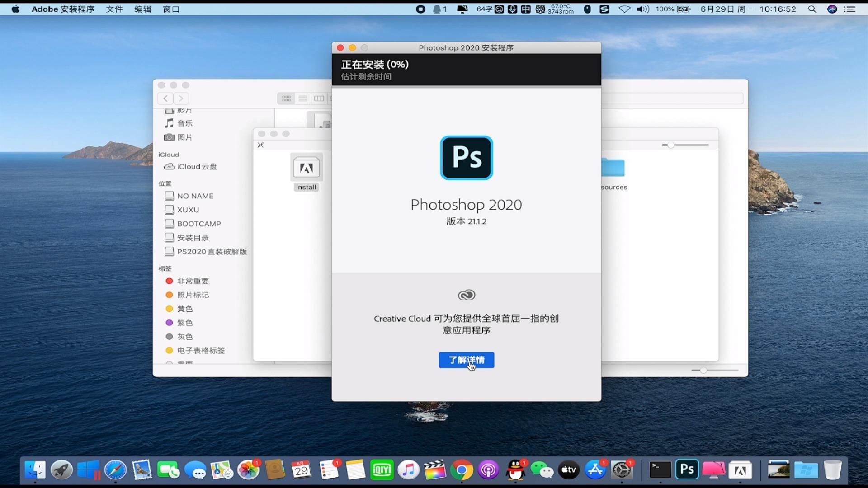The height and width of the screenshot is (488, 868).
Task: Open the 编辑 menu
Action: click(142, 9)
